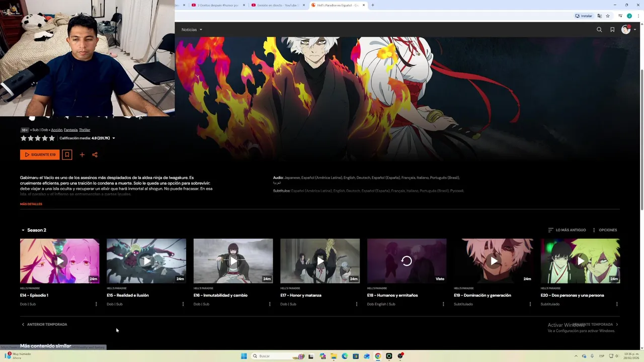Expand description with Más detalles
644x362 pixels.
tap(31, 204)
